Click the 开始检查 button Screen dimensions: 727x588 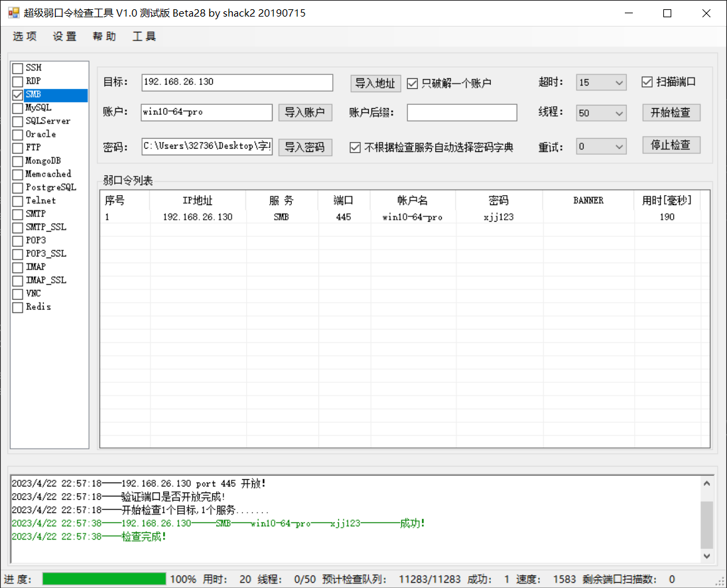point(671,113)
